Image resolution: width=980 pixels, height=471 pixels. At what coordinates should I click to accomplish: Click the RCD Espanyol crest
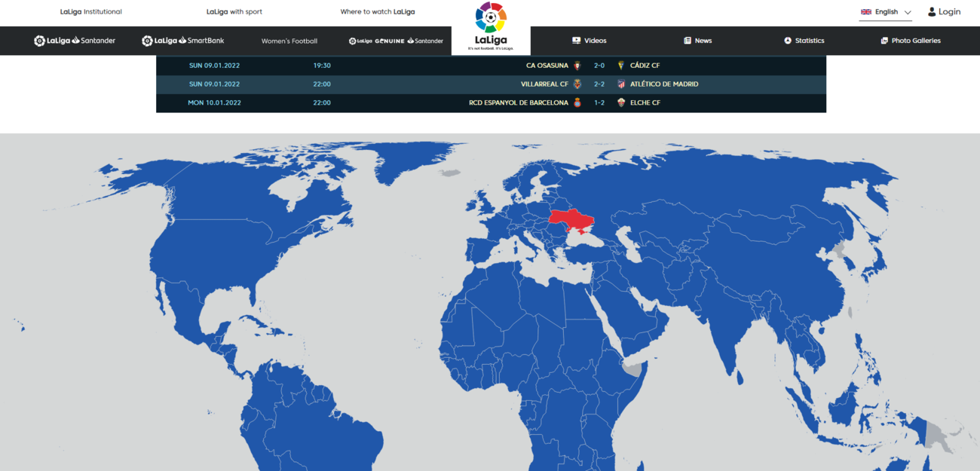click(577, 102)
